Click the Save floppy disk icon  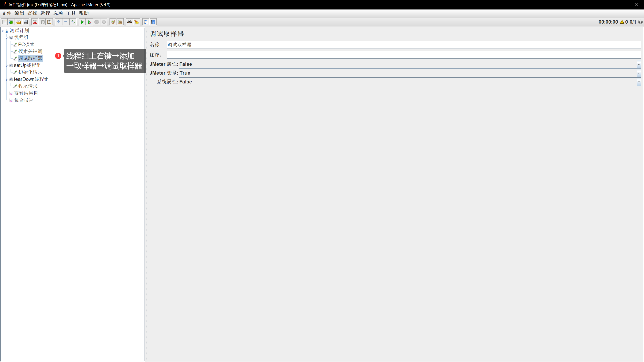(x=26, y=22)
